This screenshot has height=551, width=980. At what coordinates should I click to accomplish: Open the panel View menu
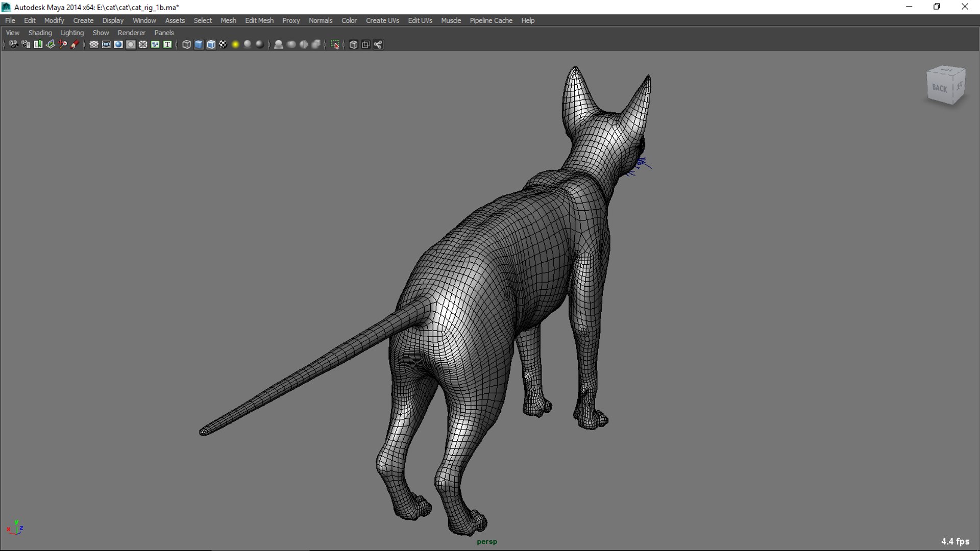coord(13,33)
